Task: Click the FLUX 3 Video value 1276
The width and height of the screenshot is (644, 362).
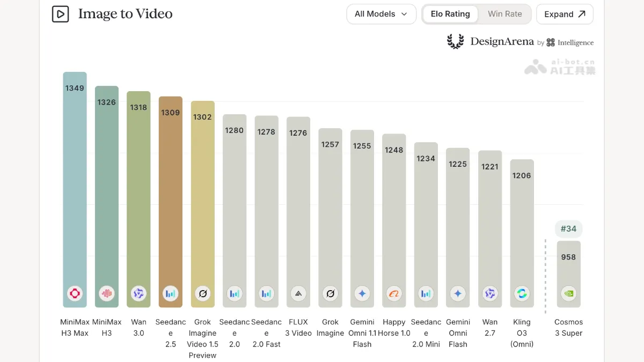Action: click(298, 133)
